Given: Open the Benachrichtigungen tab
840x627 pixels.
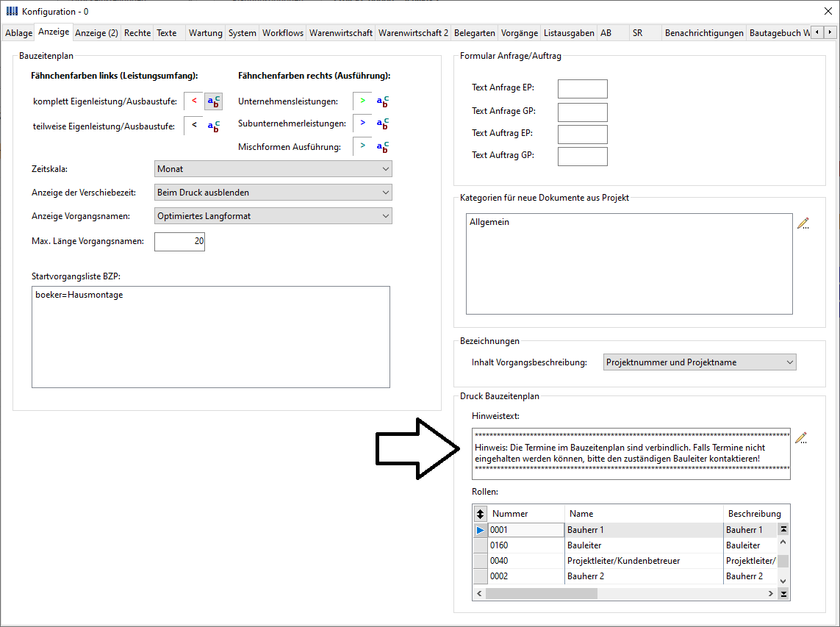Looking at the screenshot, I should 704,33.
